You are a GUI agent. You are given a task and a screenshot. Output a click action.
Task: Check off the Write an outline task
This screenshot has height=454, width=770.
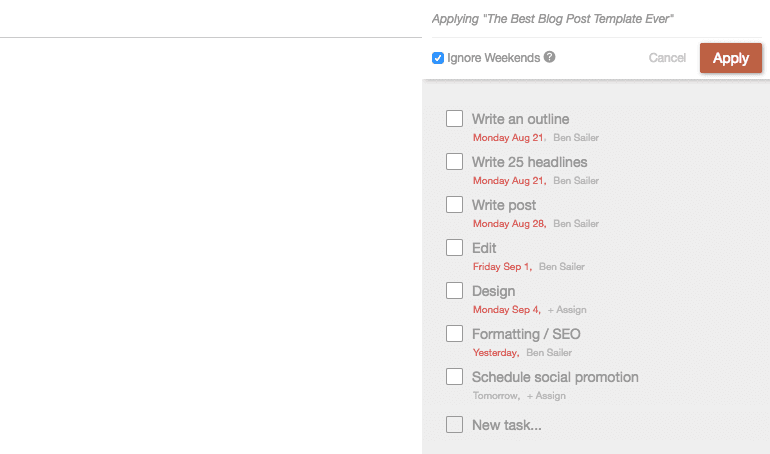(454, 118)
